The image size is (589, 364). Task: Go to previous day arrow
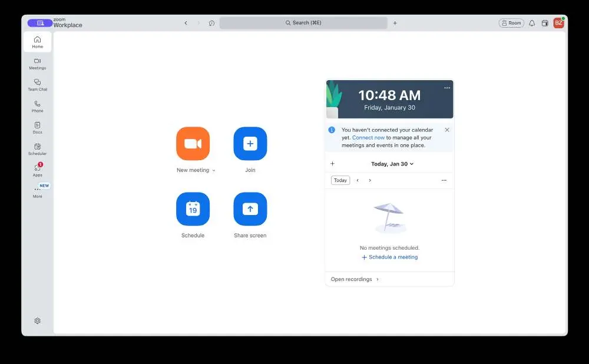tap(358, 180)
